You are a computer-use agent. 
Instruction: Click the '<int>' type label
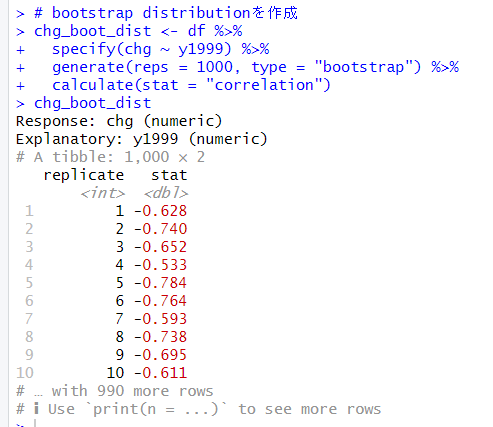[x=103, y=193]
